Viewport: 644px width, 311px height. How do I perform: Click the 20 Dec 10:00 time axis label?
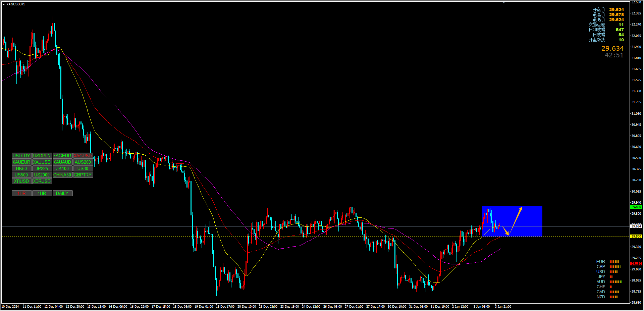247,307
